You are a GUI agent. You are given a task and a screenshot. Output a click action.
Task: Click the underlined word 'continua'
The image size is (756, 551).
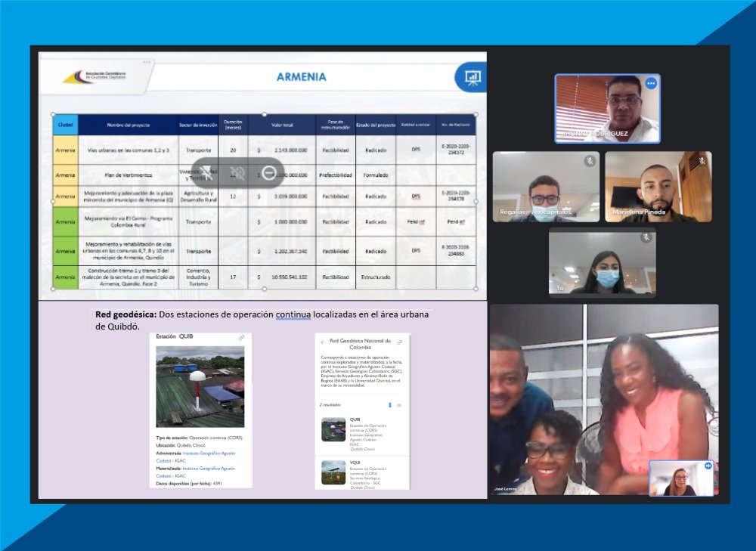click(x=293, y=314)
